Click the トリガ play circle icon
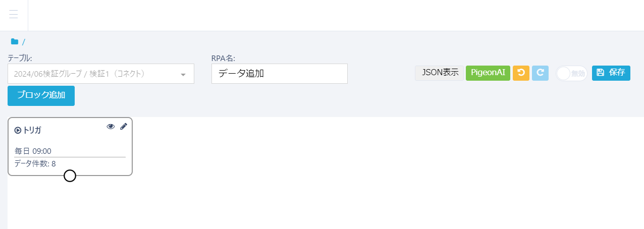The width and height of the screenshot is (644, 229). click(18, 130)
